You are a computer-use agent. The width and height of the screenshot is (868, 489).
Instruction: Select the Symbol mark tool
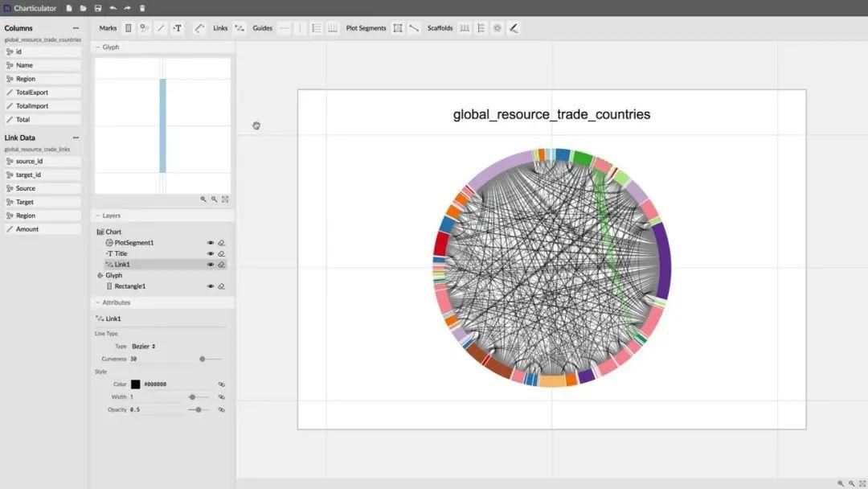pyautogui.click(x=145, y=28)
